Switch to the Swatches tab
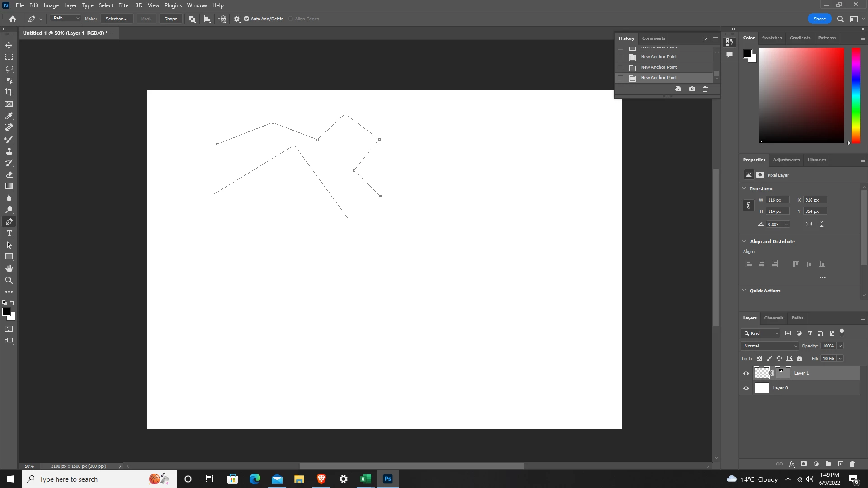The width and height of the screenshot is (868, 488). [x=771, y=38]
